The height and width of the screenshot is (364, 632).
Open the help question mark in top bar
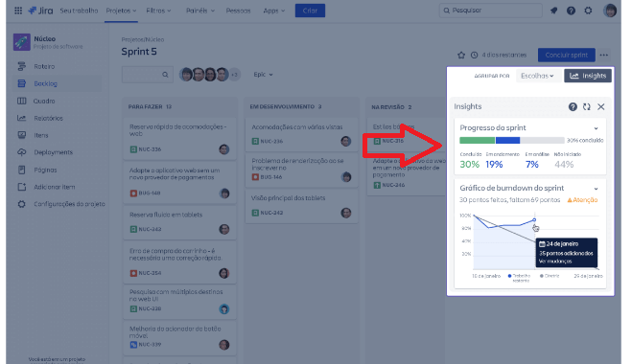pyautogui.click(x=571, y=11)
